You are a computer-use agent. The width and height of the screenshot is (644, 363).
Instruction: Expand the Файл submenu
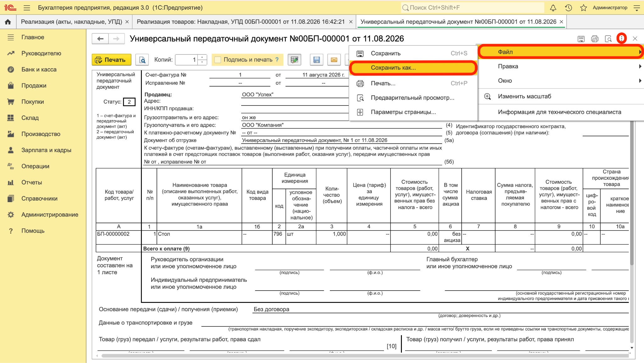pyautogui.click(x=561, y=52)
